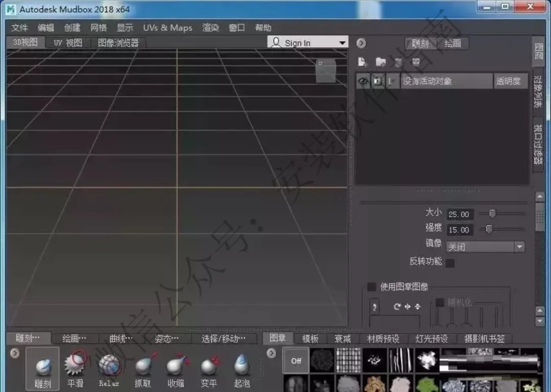This screenshot has width=551, height=392.
Task: Click the view cube in viewport
Action: [325, 71]
